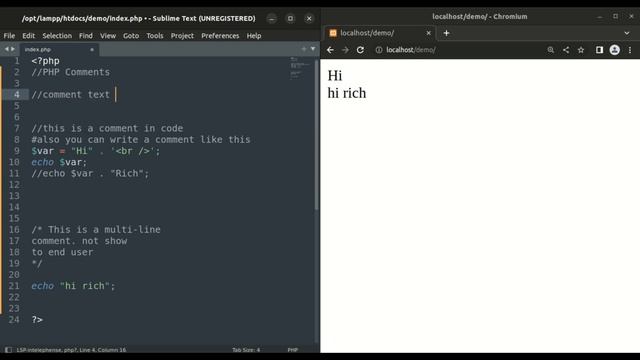640x360 pixels.
Task: Open Chromium tab search dropdown
Action: coord(627,33)
